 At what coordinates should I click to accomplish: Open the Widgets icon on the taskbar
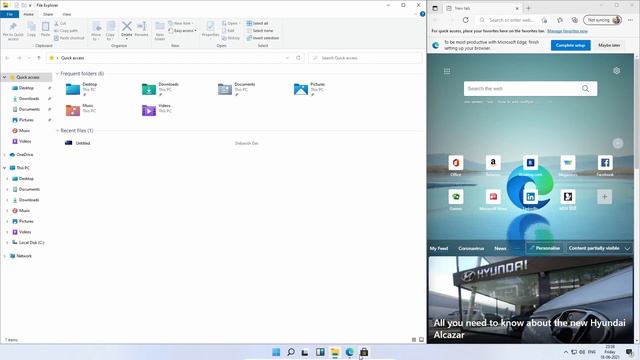click(x=320, y=352)
